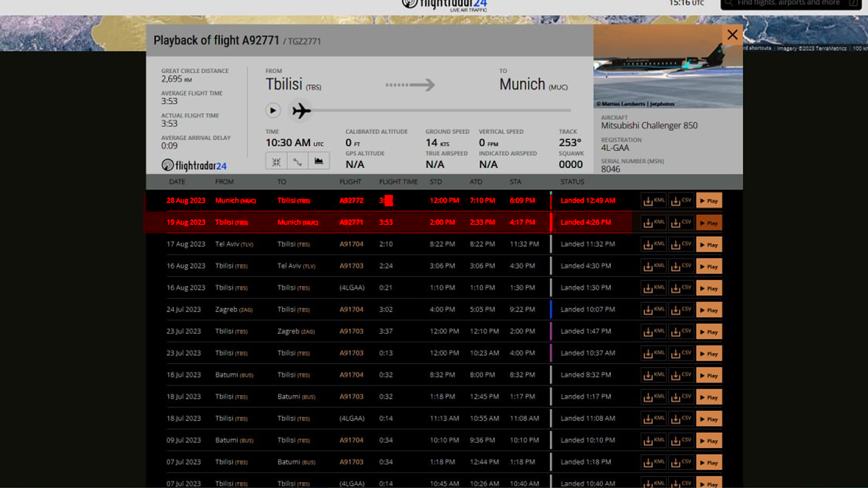Image resolution: width=868 pixels, height=488 pixels.
Task: Click the FLIGHT TIME column header
Action: [398, 182]
